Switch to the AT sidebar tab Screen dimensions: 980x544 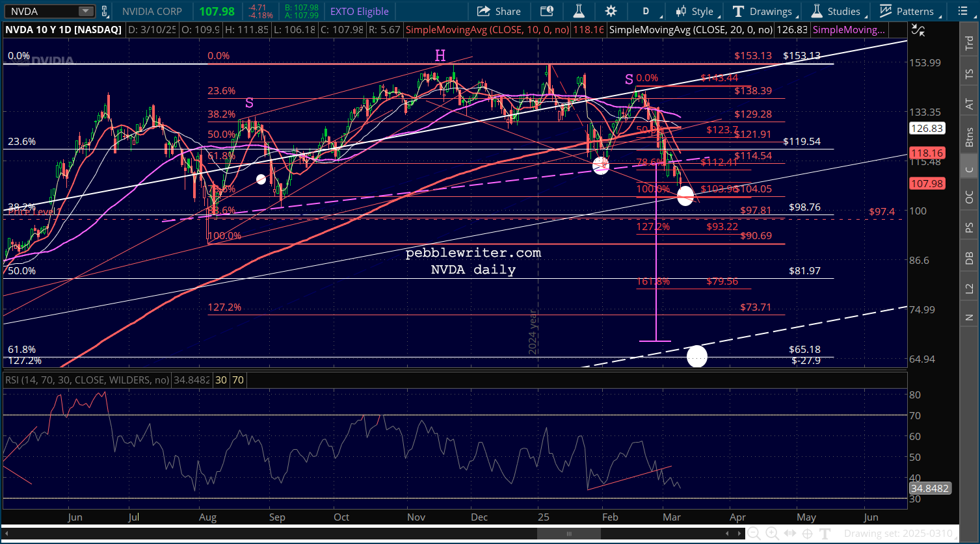969,104
